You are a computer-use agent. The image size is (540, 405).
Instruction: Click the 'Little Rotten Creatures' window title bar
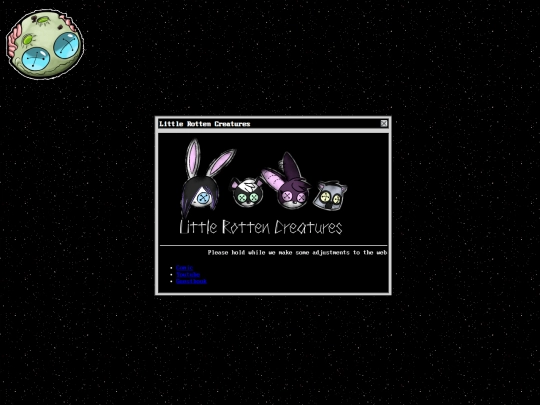(273, 124)
